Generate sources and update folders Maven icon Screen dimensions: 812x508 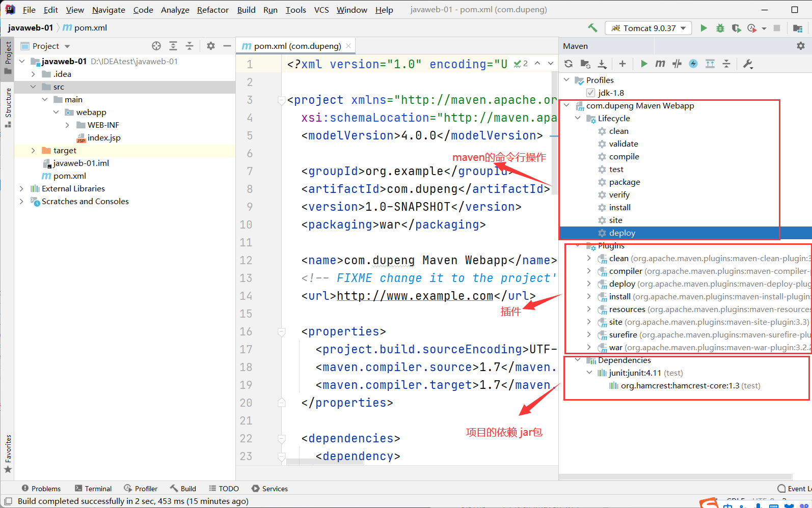[585, 64]
